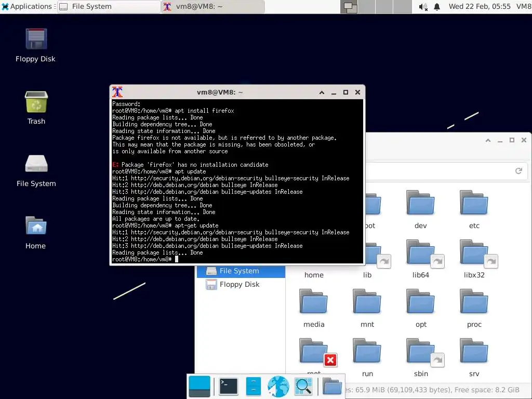This screenshot has width=532, height=399.
Task: Open the Home desktop icon
Action: coord(36,233)
